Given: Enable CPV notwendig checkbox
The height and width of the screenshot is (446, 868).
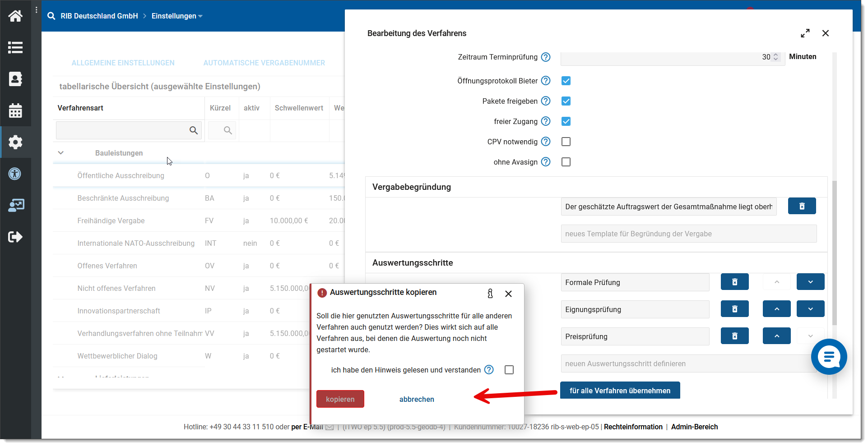Looking at the screenshot, I should pos(566,142).
